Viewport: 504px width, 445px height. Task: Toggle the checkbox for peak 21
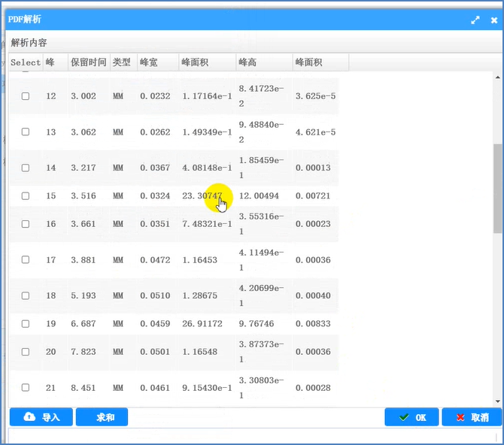26,387
